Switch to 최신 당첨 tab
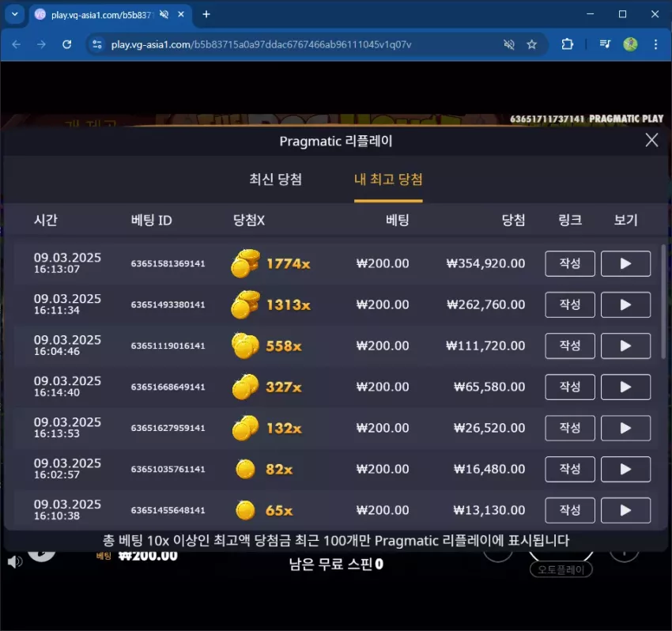Screen dimensions: 672x631 coord(276,179)
